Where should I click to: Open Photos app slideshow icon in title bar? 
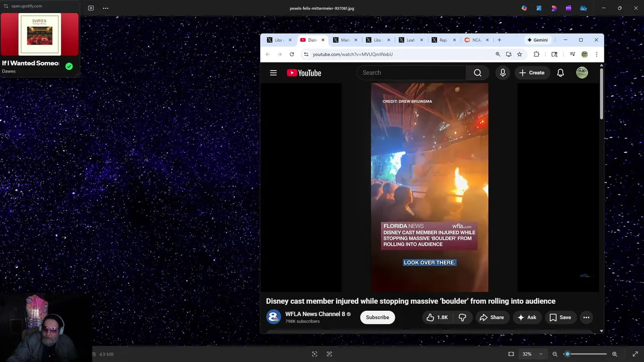[x=91, y=8]
